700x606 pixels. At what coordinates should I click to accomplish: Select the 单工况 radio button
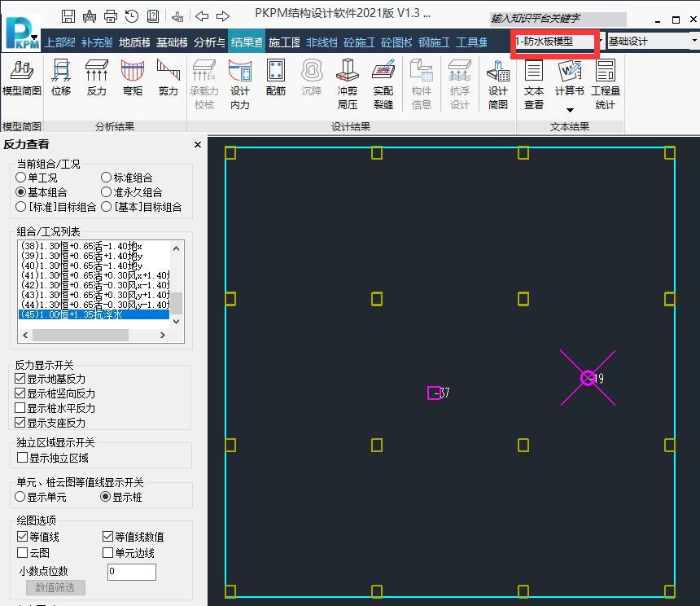(x=21, y=178)
